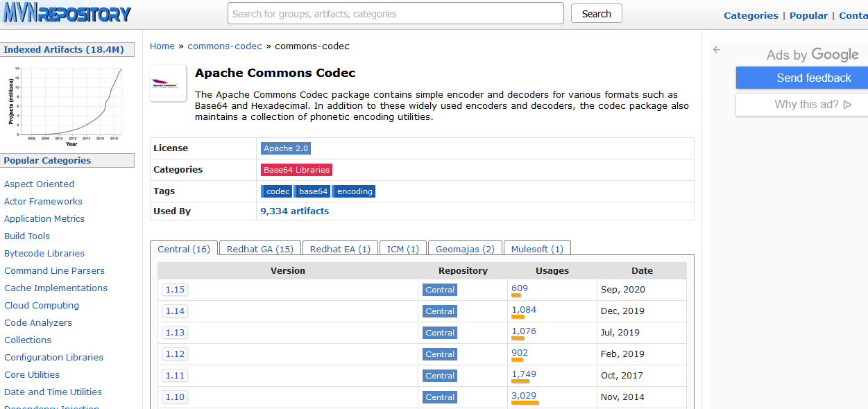
Task: Open version 1.11
Action: click(x=175, y=376)
